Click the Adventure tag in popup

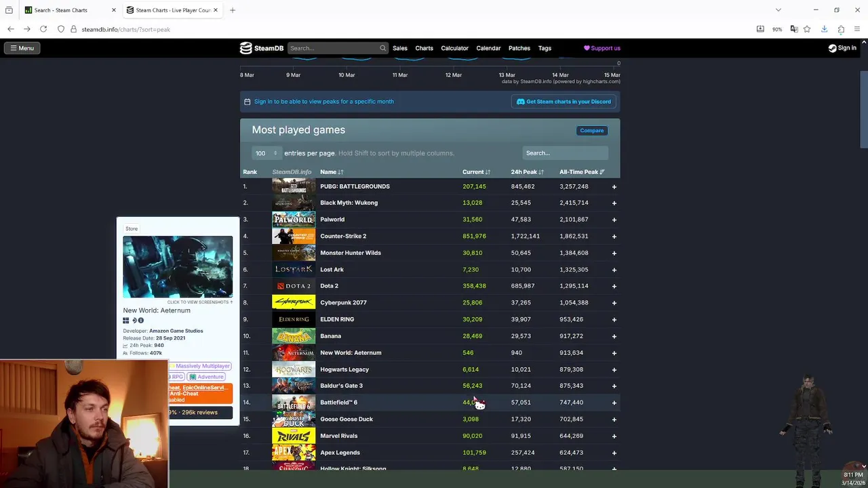[206, 377]
